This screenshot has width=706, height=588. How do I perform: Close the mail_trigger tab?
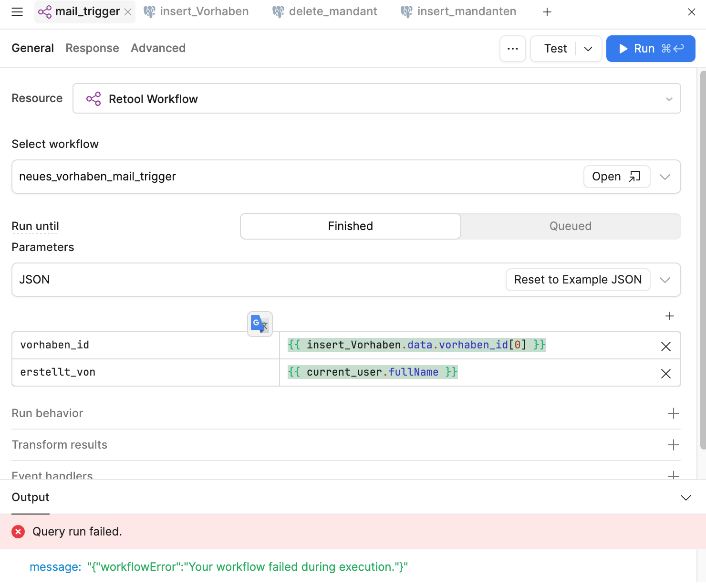128,12
